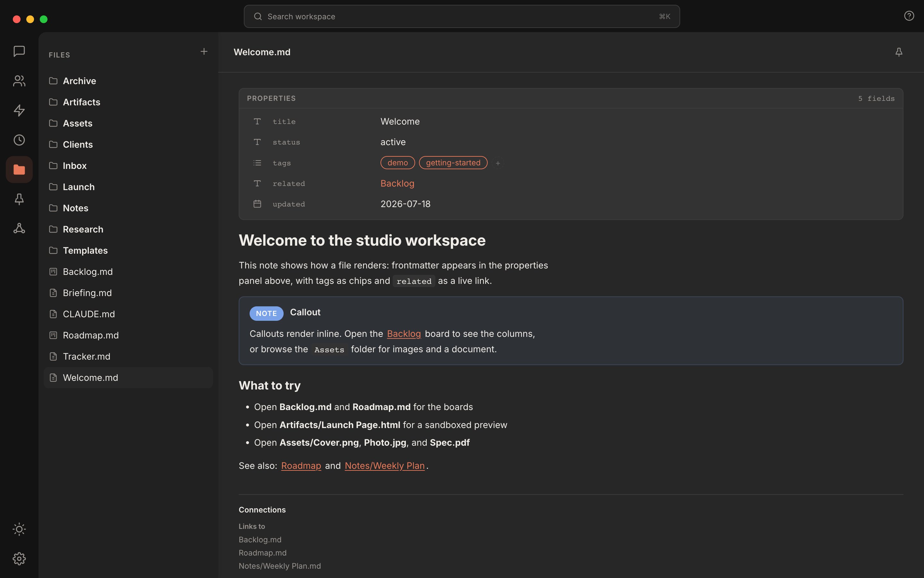The width and height of the screenshot is (924, 578).
Task: Open Briefing.md in file list
Action: (128, 293)
